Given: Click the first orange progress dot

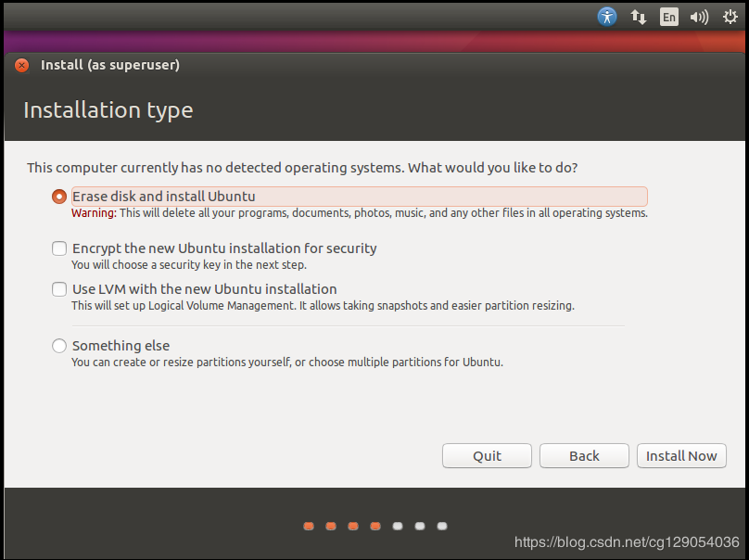Looking at the screenshot, I should click(309, 526).
